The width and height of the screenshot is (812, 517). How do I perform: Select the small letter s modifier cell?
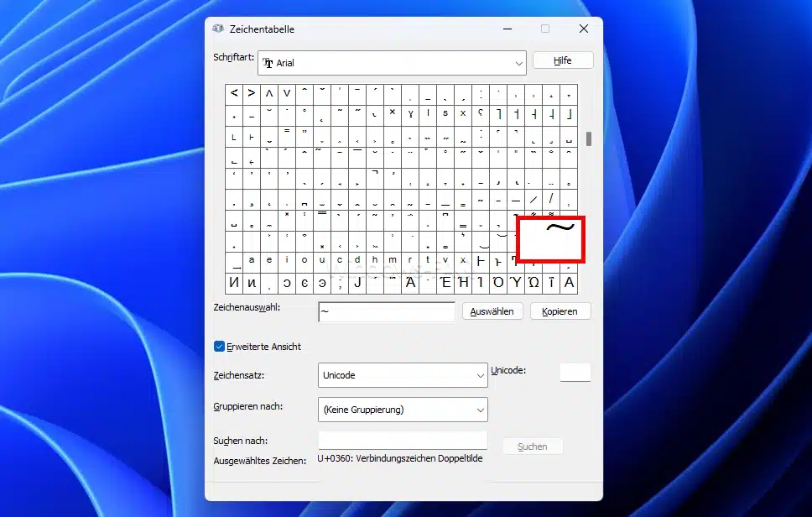tap(445, 116)
